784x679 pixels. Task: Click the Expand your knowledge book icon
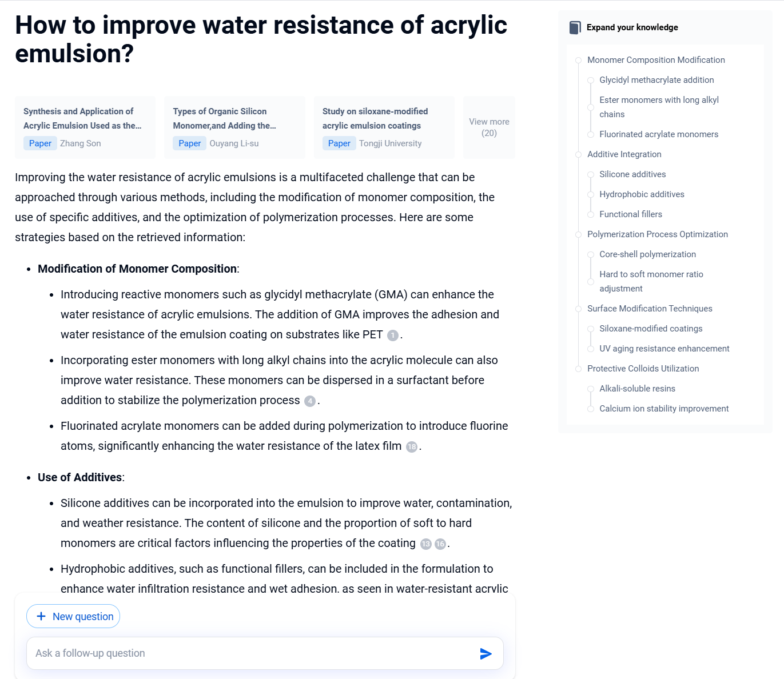point(575,27)
